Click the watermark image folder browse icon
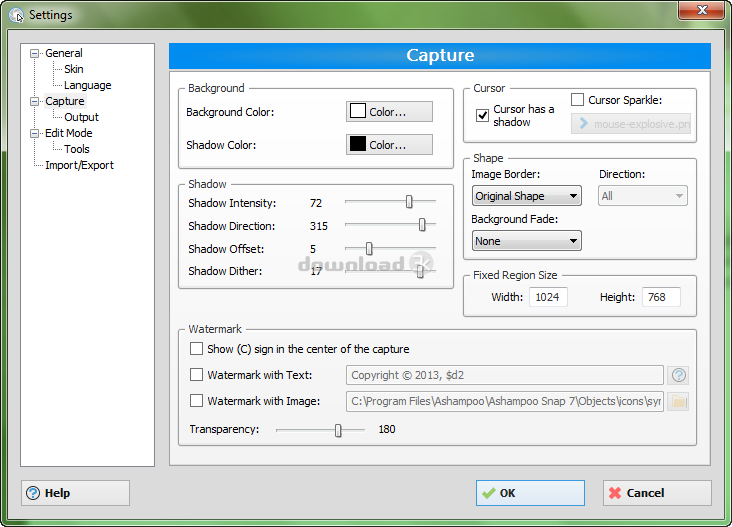Viewport: 732px width, 527px height. (678, 401)
